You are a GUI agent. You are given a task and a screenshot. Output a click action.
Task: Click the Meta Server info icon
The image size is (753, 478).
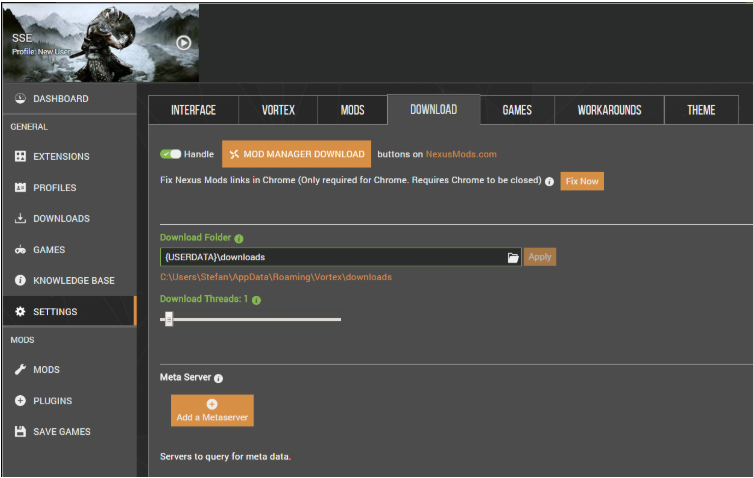point(219,379)
